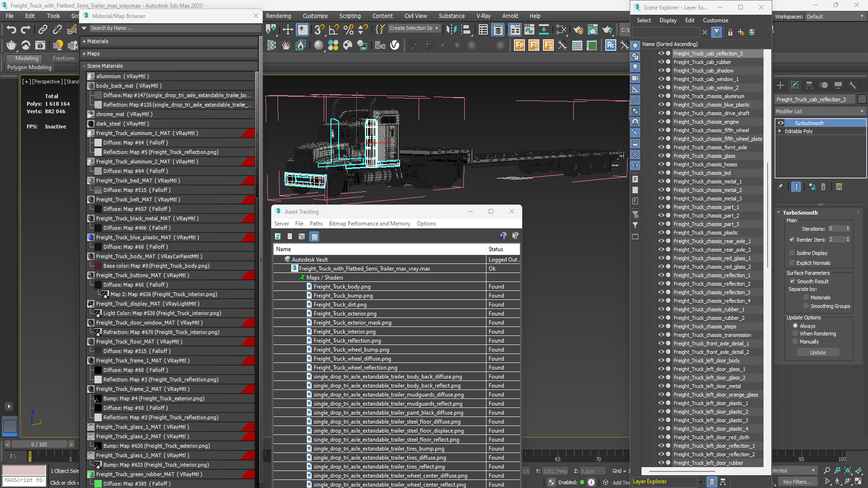Screen dimensions: 868x488
Task: Enable the Explicit Normals checkbox
Action: tap(792, 263)
